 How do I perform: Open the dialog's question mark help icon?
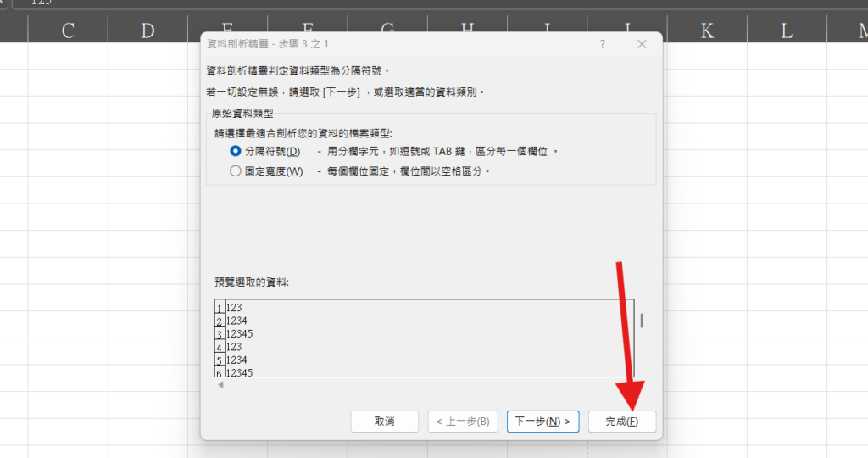point(602,44)
